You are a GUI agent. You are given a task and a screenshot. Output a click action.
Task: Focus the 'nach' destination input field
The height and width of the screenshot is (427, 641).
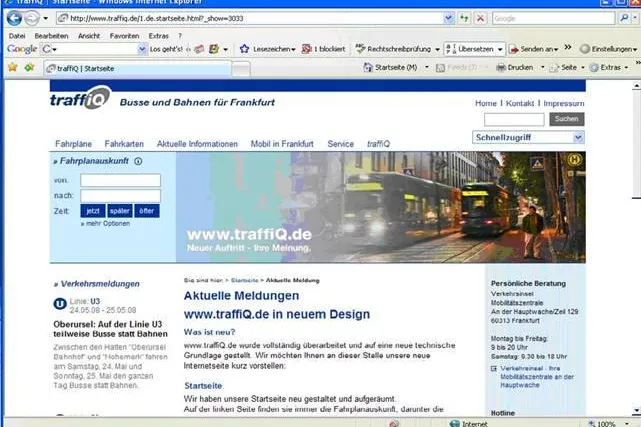tap(121, 196)
